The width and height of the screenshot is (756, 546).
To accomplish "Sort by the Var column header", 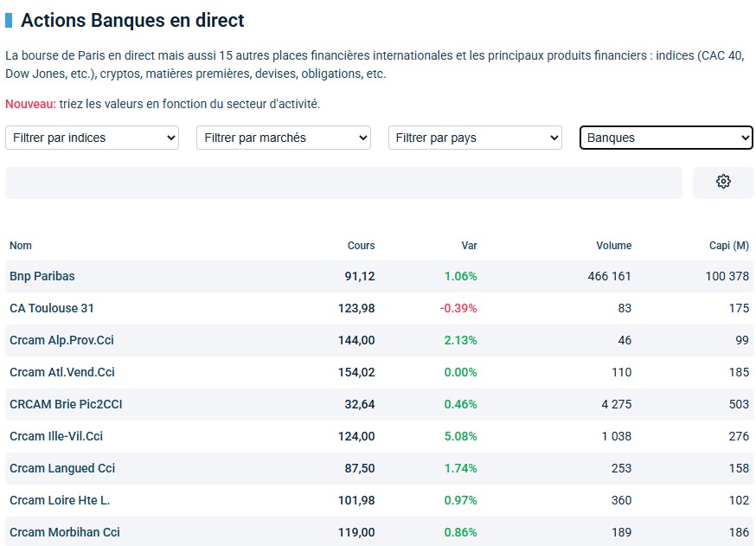I will [469, 246].
